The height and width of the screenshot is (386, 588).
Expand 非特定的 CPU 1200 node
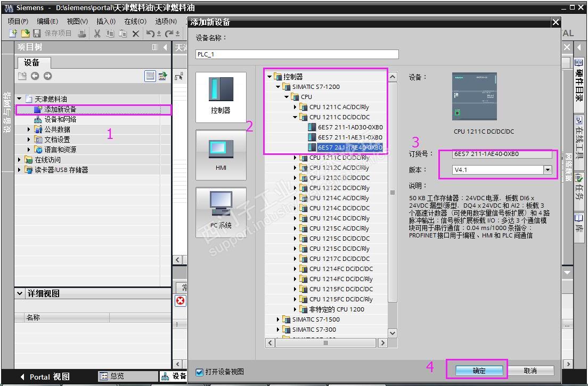(x=295, y=309)
